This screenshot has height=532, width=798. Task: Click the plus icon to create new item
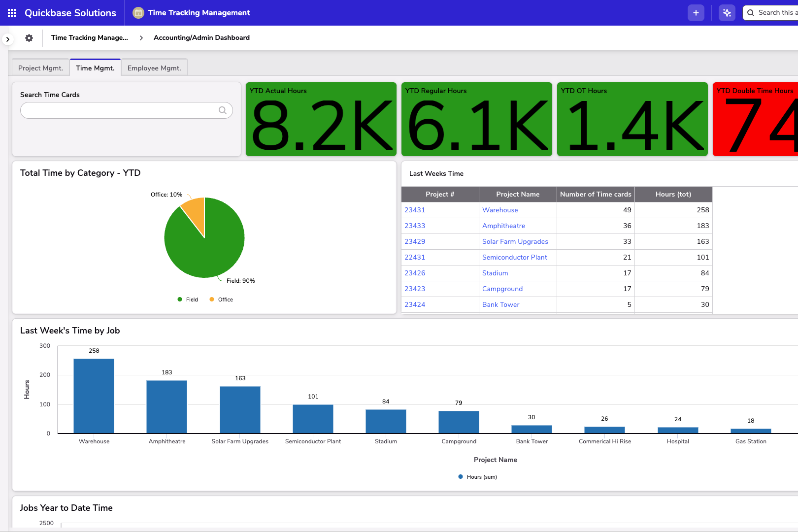[x=696, y=12]
